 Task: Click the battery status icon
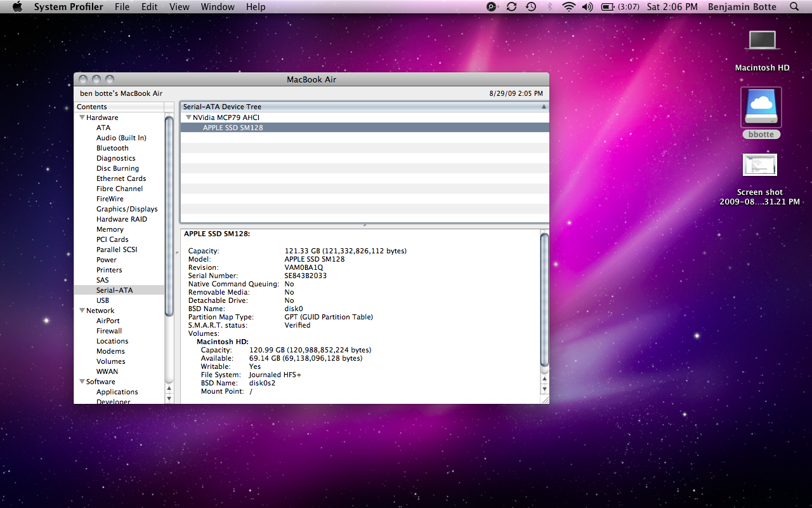click(x=608, y=6)
